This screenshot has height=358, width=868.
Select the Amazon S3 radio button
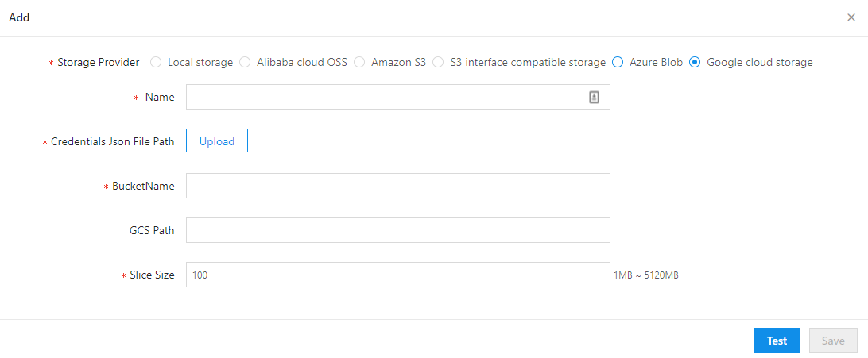(359, 62)
